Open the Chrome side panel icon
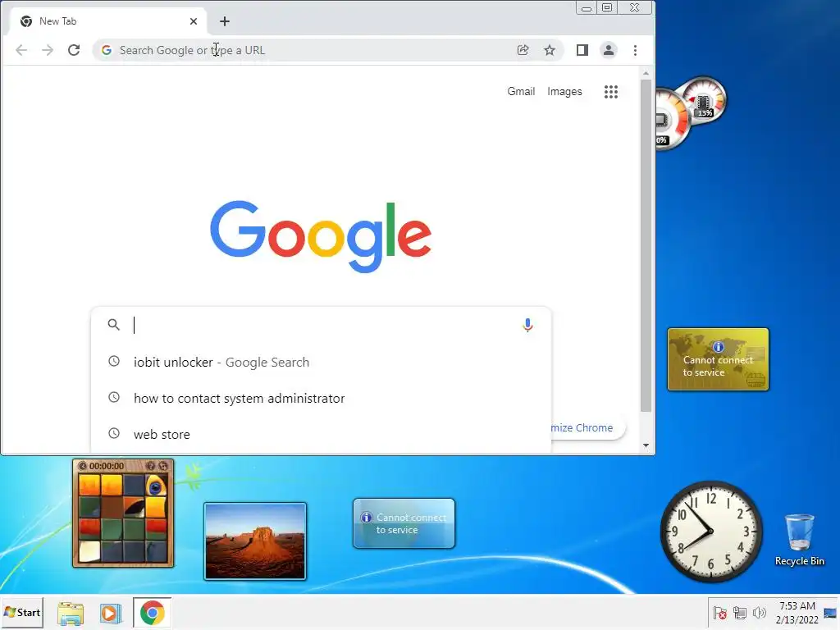 tap(582, 50)
